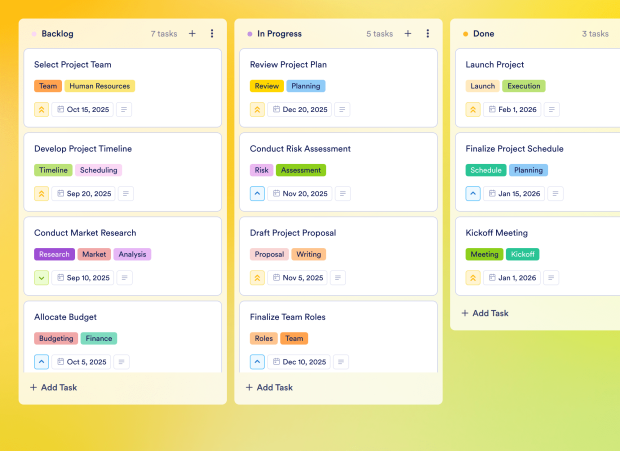Click description icon on Draft Project Proposal card
This screenshot has width=620, height=451.
click(x=339, y=277)
